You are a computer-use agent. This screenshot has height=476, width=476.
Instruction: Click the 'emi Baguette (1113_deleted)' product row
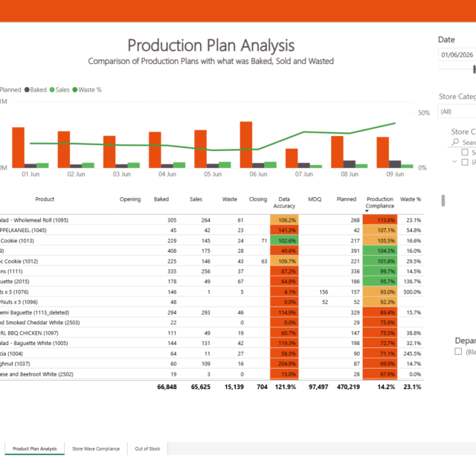click(x=211, y=312)
